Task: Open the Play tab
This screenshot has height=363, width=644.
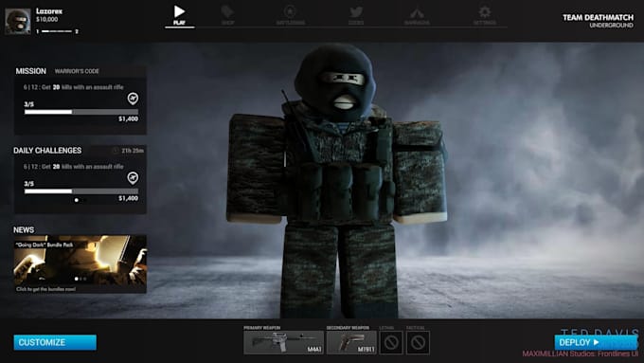Action: (x=179, y=16)
